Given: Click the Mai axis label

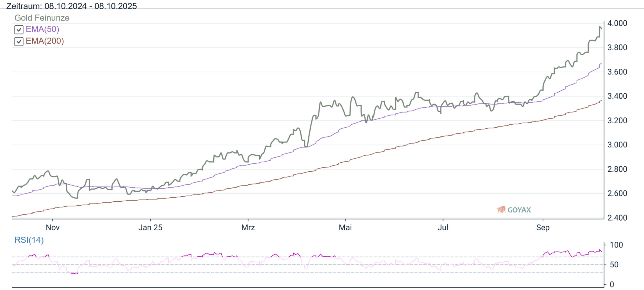Looking at the screenshot, I should pos(345,228).
